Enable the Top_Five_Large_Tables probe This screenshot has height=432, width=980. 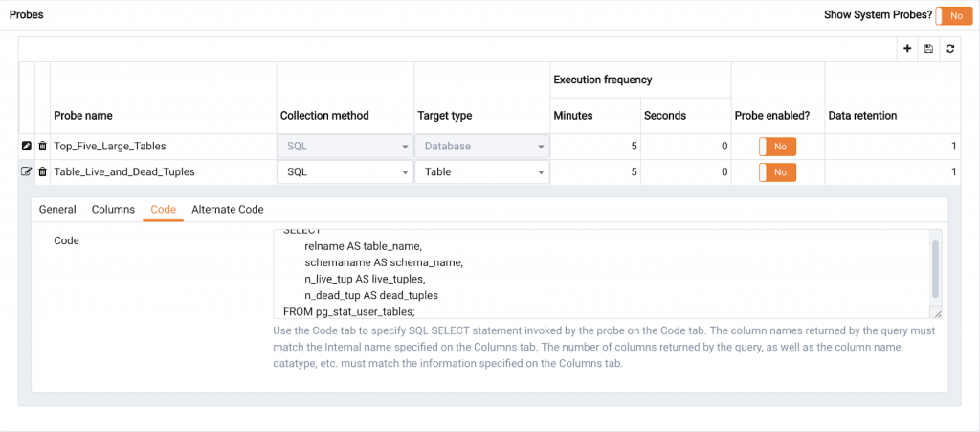[777, 147]
